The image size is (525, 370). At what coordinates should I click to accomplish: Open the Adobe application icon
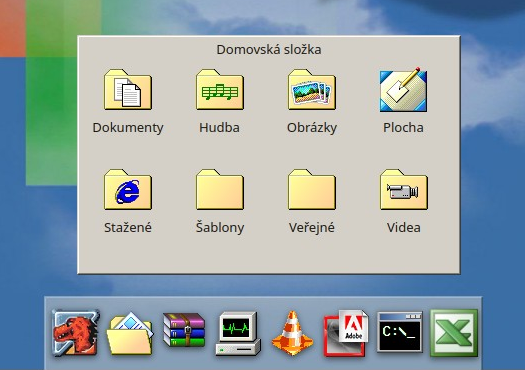pos(346,333)
